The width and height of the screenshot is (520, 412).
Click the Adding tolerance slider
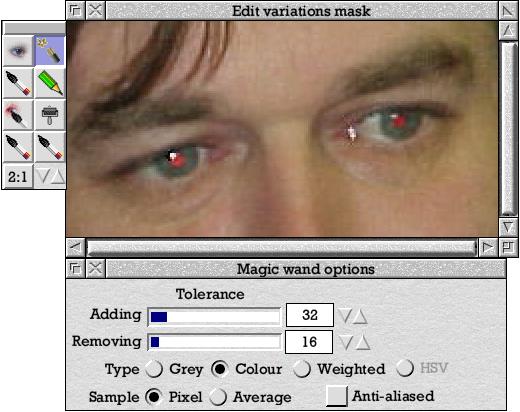[214, 316]
